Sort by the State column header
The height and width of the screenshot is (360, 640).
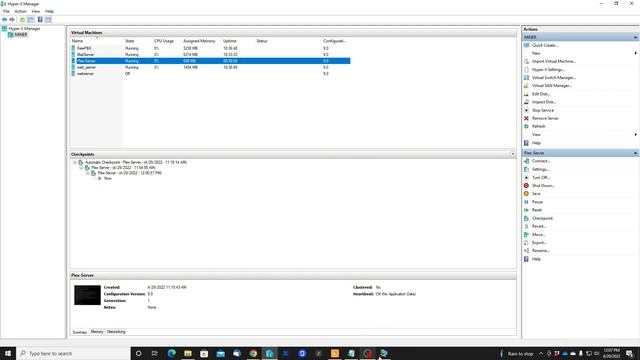(138, 41)
